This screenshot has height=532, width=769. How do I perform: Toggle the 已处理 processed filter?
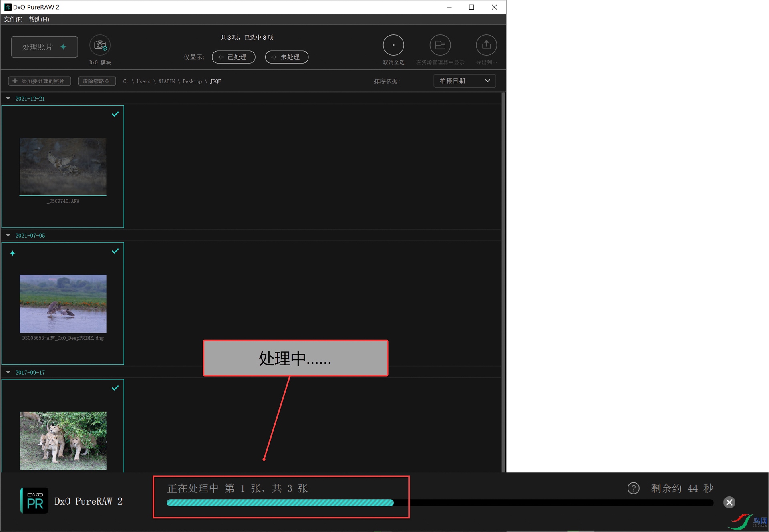(234, 57)
